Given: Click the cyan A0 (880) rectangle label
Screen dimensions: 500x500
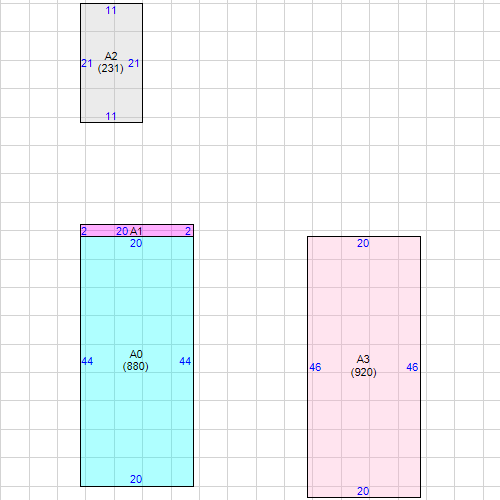Looking at the screenshot, I should [x=136, y=360].
